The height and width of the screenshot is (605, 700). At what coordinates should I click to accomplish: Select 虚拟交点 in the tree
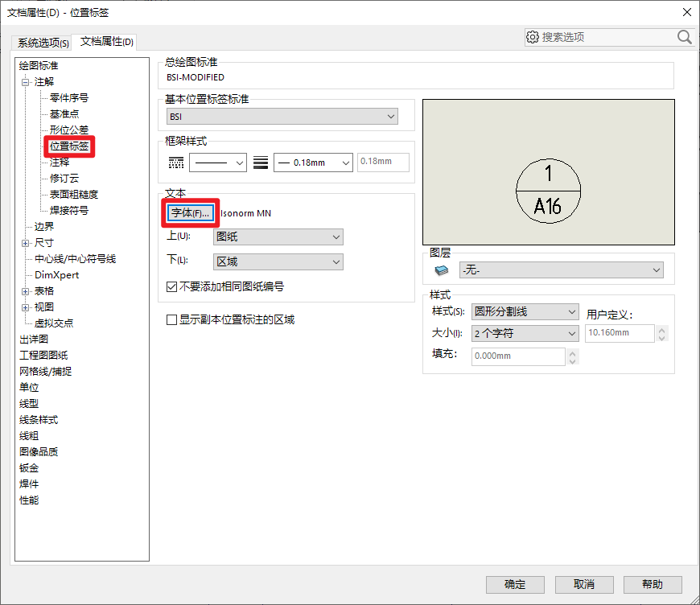(54, 323)
